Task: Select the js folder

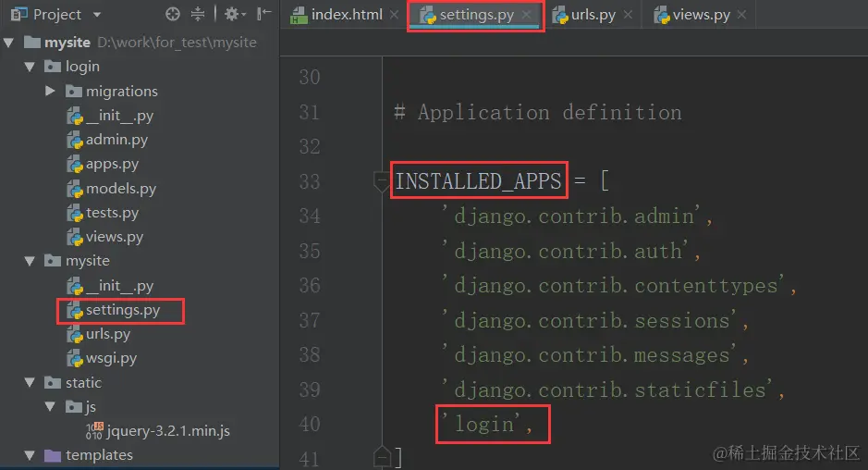Action: pos(91,407)
